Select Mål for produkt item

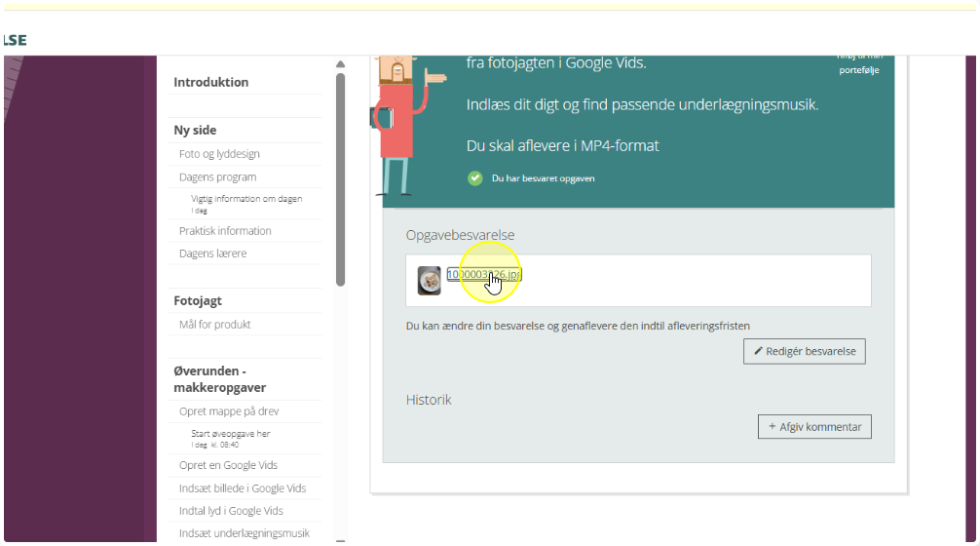(x=214, y=325)
